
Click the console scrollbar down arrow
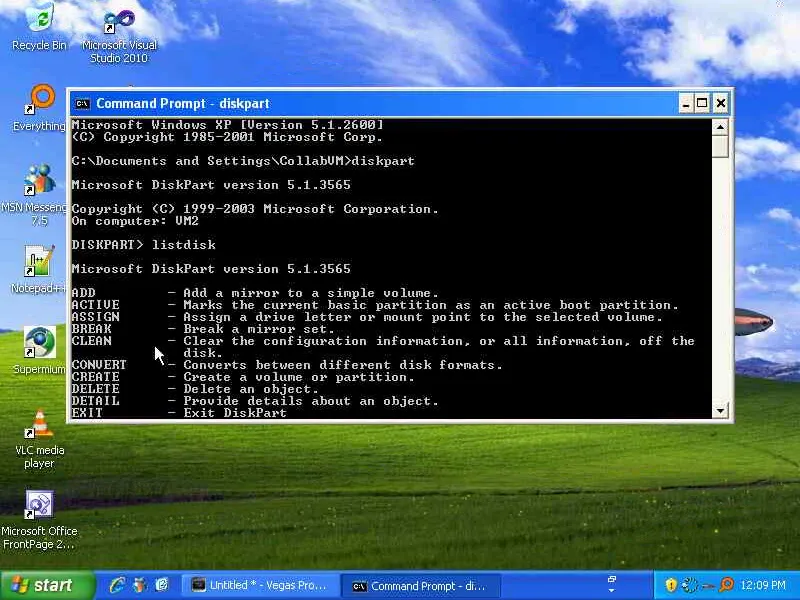[x=720, y=410]
